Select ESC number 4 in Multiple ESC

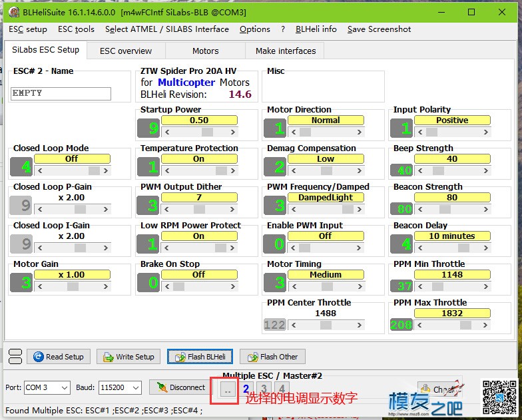[282, 389]
